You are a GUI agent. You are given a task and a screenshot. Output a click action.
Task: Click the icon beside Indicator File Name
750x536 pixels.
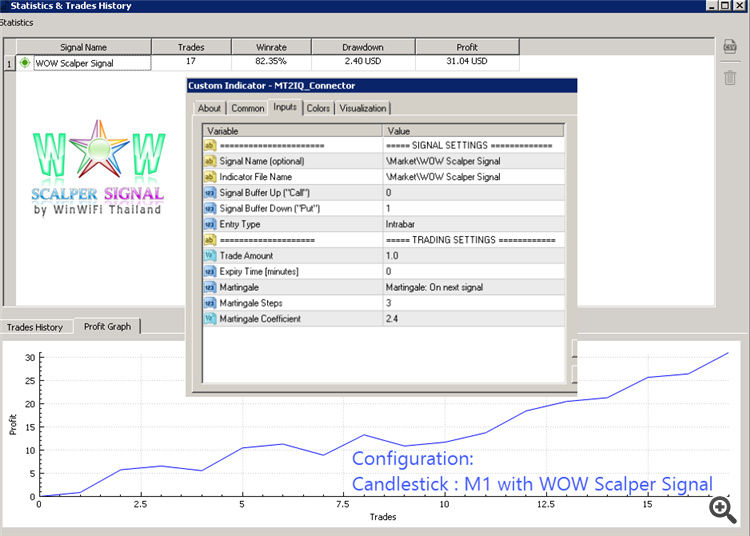point(210,177)
